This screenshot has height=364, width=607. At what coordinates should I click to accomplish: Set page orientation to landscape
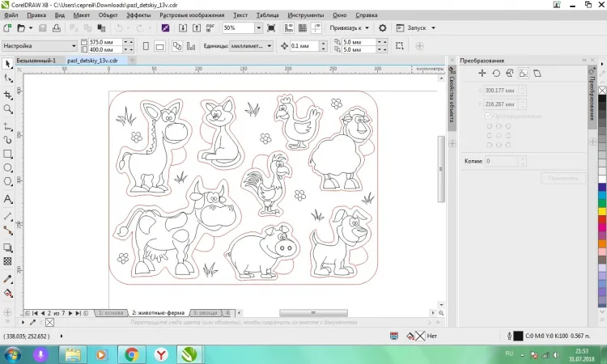[159, 46]
